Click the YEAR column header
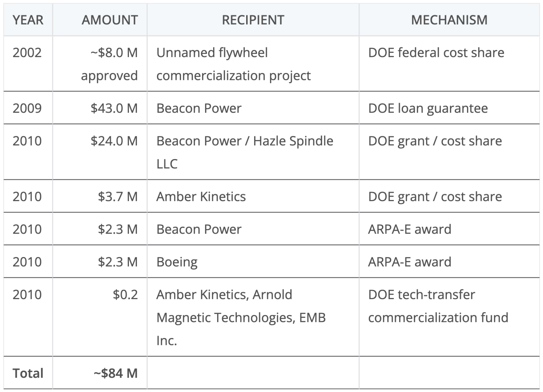The image size is (543, 392). (x=28, y=20)
